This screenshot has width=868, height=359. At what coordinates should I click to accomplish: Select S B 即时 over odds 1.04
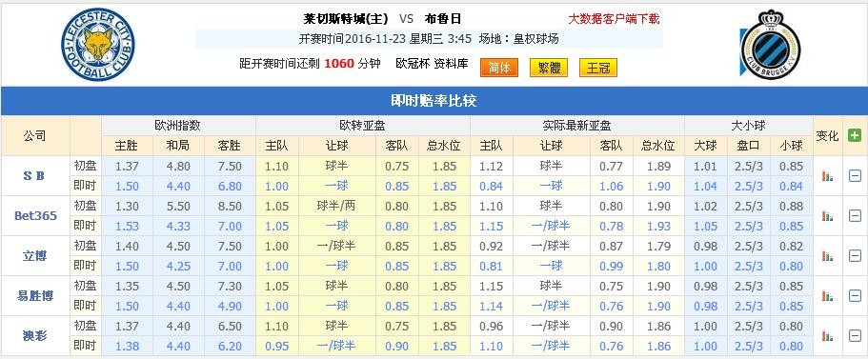705,187
